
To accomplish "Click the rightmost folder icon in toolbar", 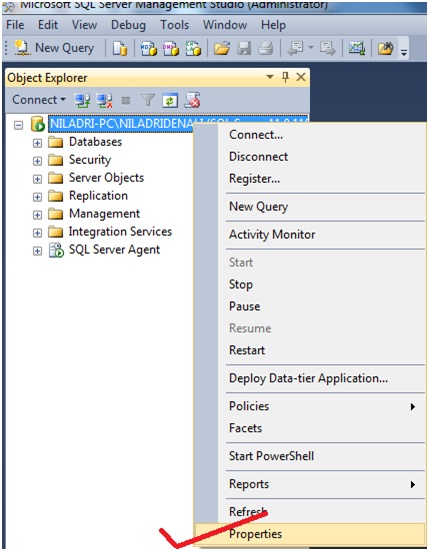I will (385, 48).
